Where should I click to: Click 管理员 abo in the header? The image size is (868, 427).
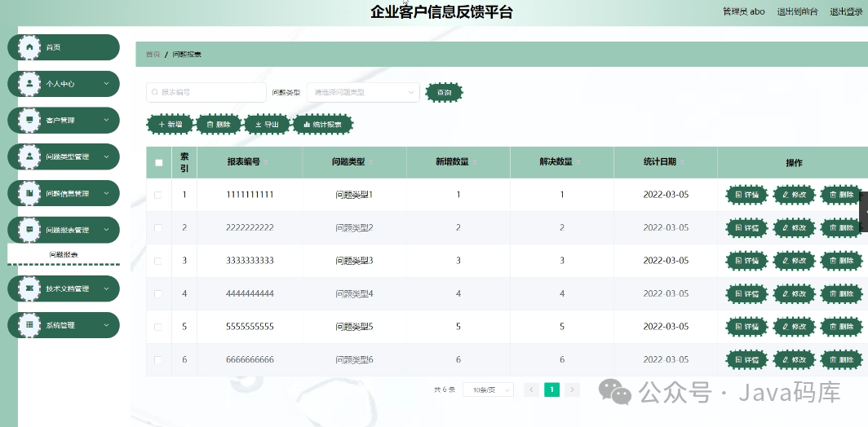744,11
